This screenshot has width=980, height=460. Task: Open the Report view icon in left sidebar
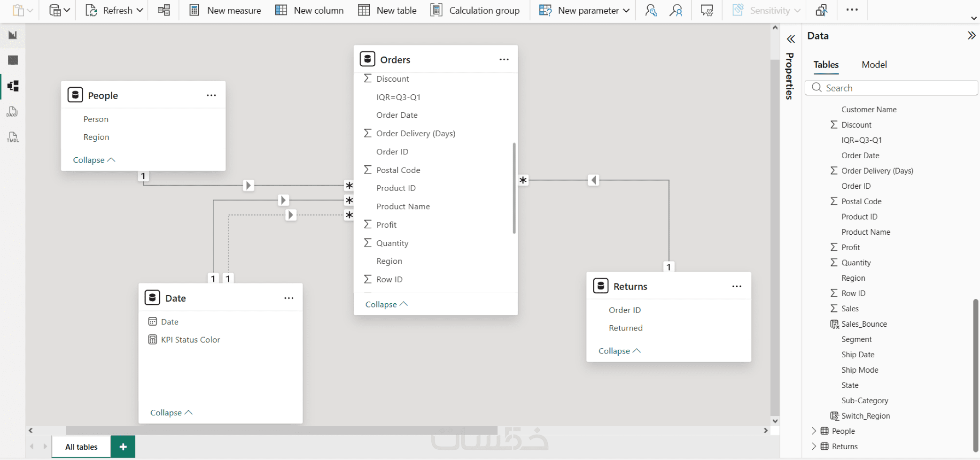13,35
